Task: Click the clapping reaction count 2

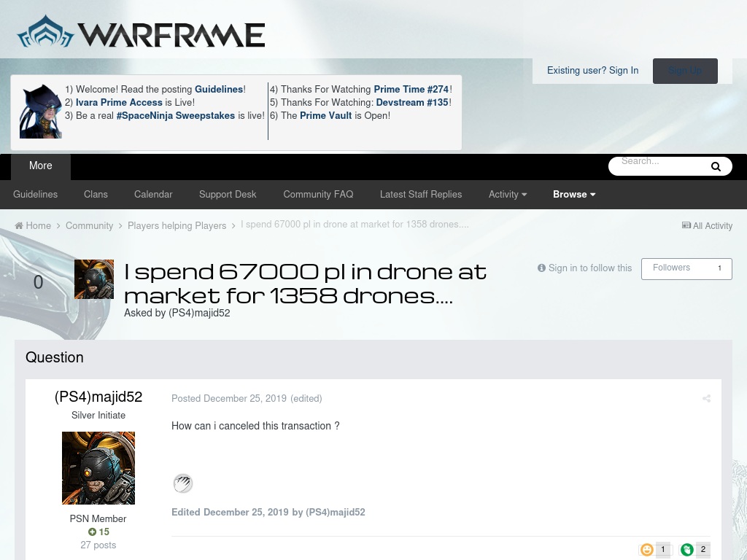Action: click(x=703, y=550)
